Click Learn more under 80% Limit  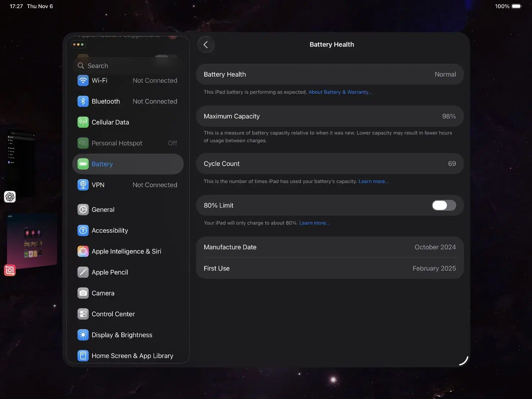click(x=314, y=223)
